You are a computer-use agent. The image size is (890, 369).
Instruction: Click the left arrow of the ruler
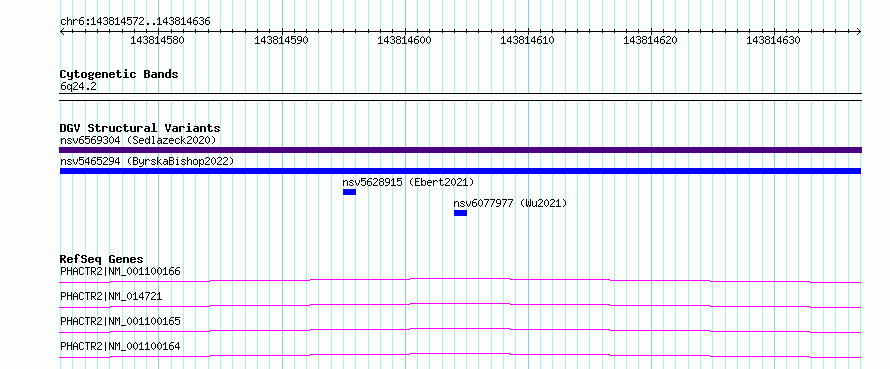(62, 31)
